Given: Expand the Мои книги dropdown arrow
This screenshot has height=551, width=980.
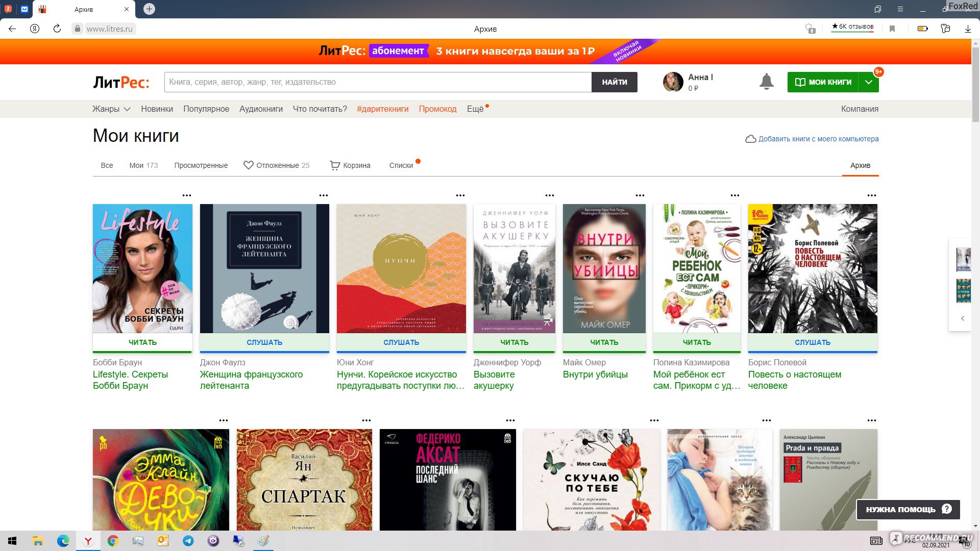Looking at the screenshot, I should [869, 82].
